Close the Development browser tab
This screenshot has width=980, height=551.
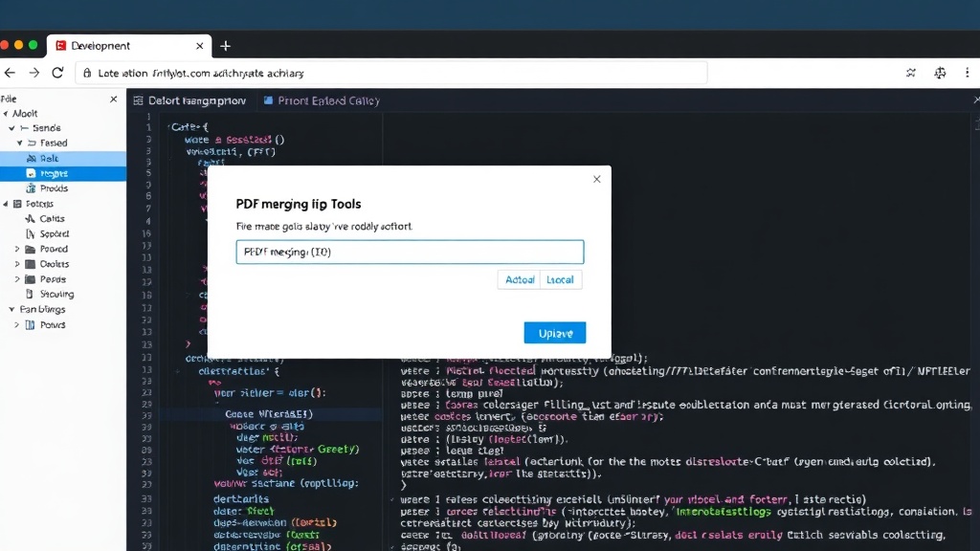point(199,46)
